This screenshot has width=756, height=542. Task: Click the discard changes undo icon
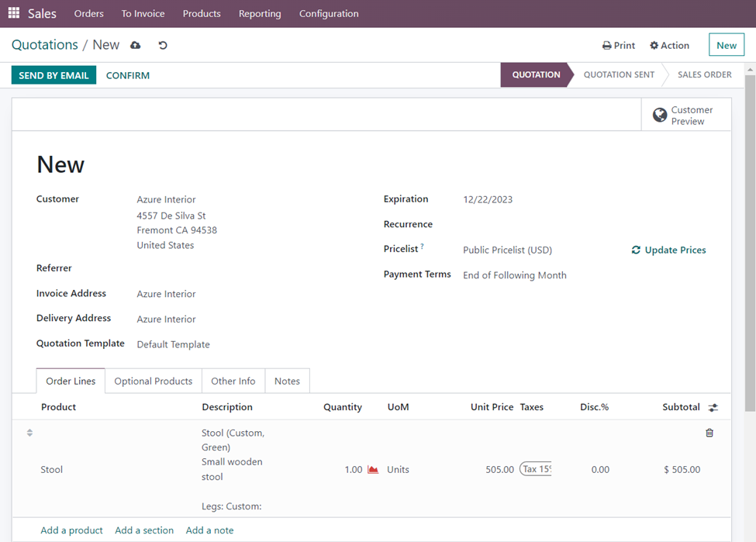click(x=163, y=45)
